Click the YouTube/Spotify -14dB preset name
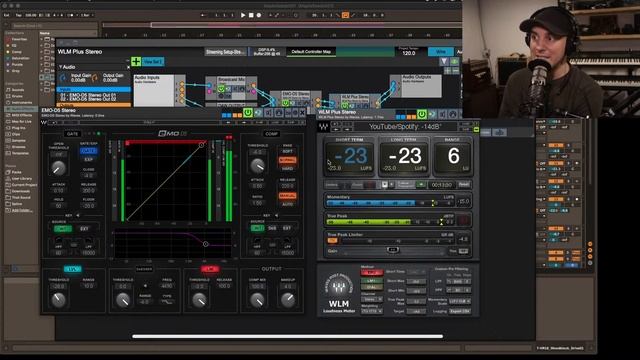Viewport: 640px width, 360px height. click(405, 127)
